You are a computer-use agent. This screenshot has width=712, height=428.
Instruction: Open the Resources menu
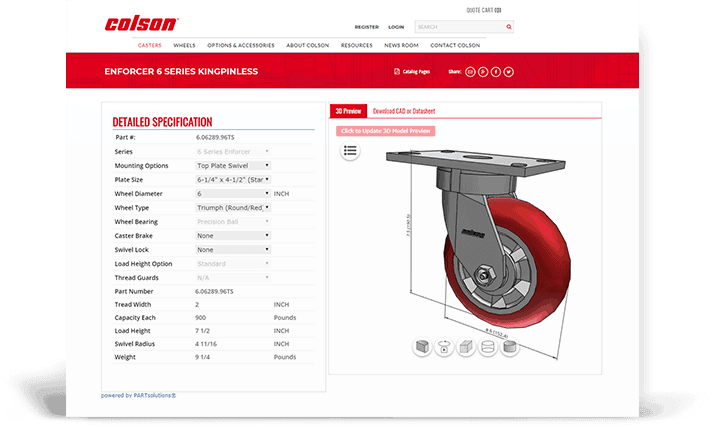coord(357,45)
